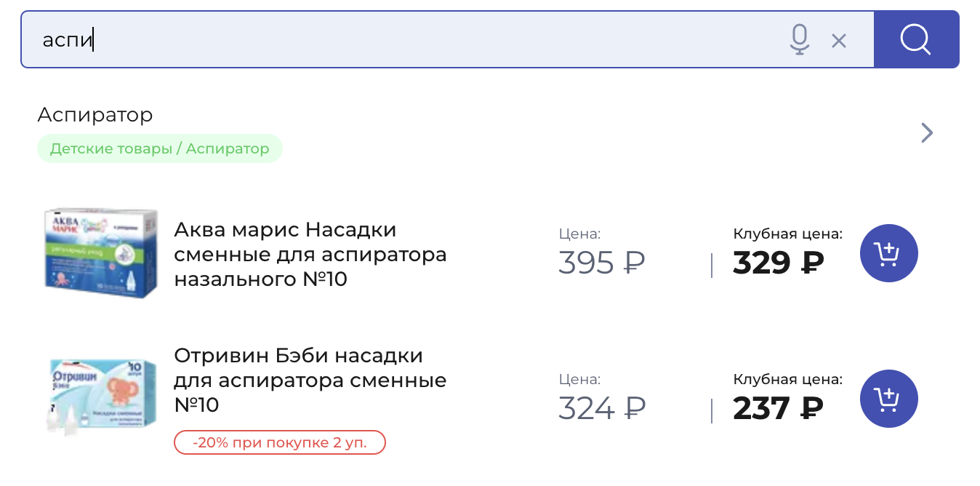Click the Клубная цена label for Аква марис
Screen dimensions: 980x486
pos(788,234)
